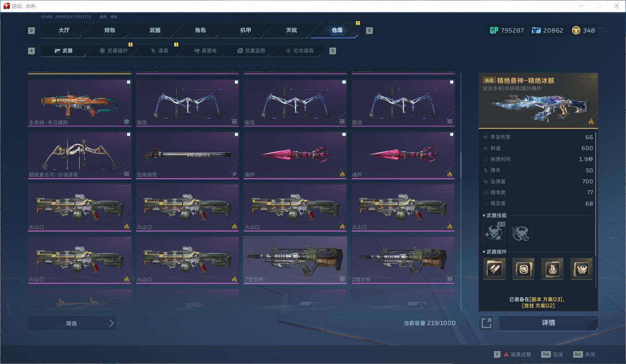The height and width of the screenshot is (364, 626).
Task: Click the yellow alert badge on 仓库 tab
Action: (358, 23)
